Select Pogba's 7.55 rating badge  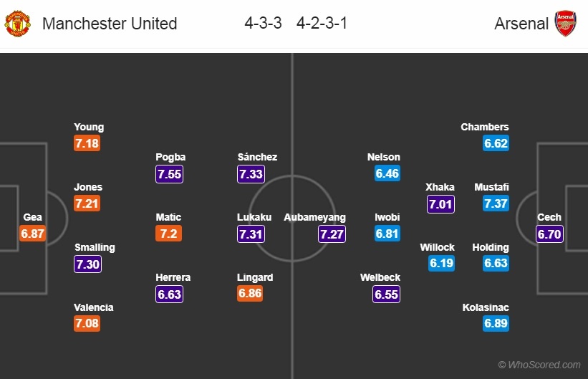coord(169,173)
